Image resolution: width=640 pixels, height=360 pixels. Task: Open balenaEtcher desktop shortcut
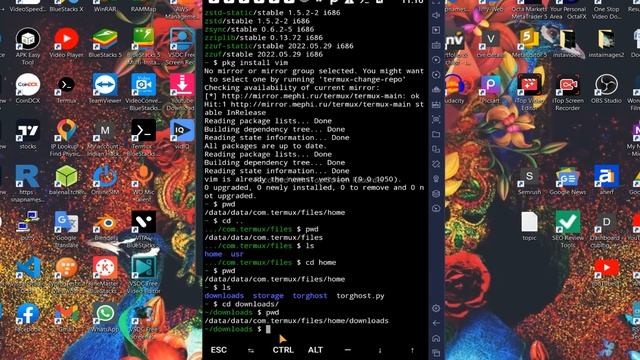click(66, 180)
